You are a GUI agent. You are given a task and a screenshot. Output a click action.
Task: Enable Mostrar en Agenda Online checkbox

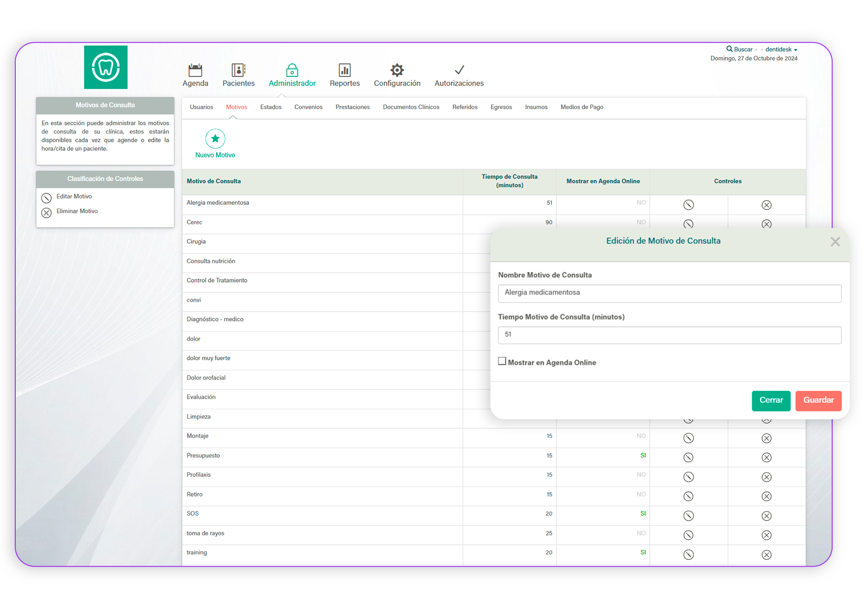click(x=502, y=361)
